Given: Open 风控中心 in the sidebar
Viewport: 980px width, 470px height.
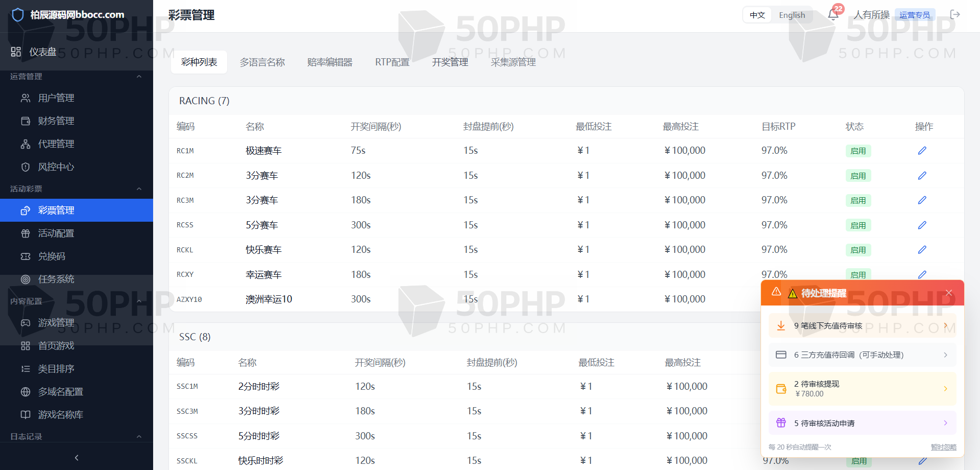Looking at the screenshot, I should (x=77, y=167).
